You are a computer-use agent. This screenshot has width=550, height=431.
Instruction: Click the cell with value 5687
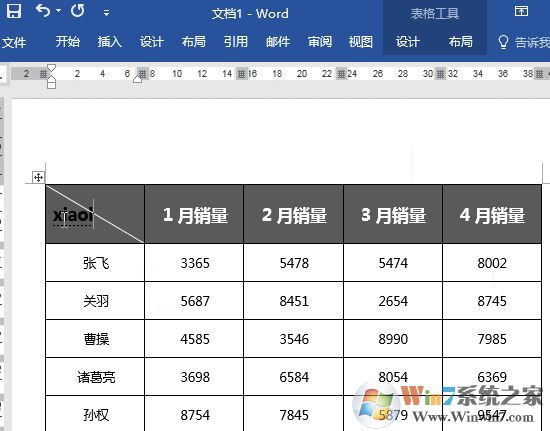click(194, 301)
